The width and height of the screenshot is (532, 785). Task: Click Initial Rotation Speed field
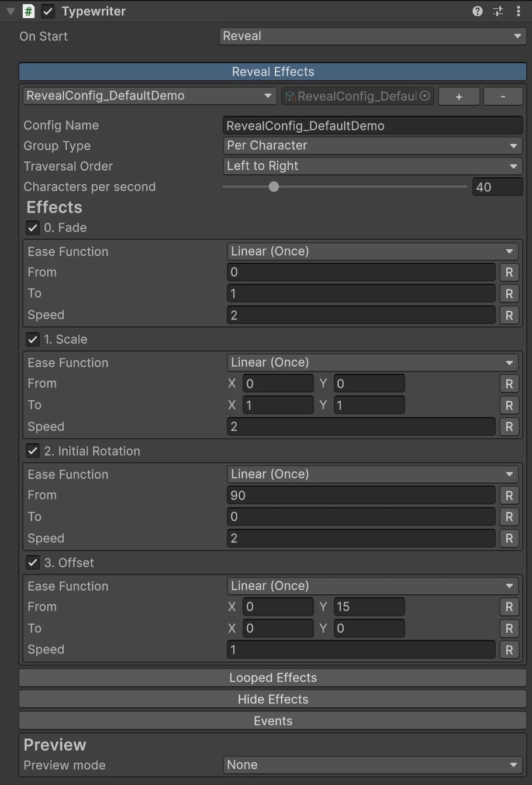361,538
